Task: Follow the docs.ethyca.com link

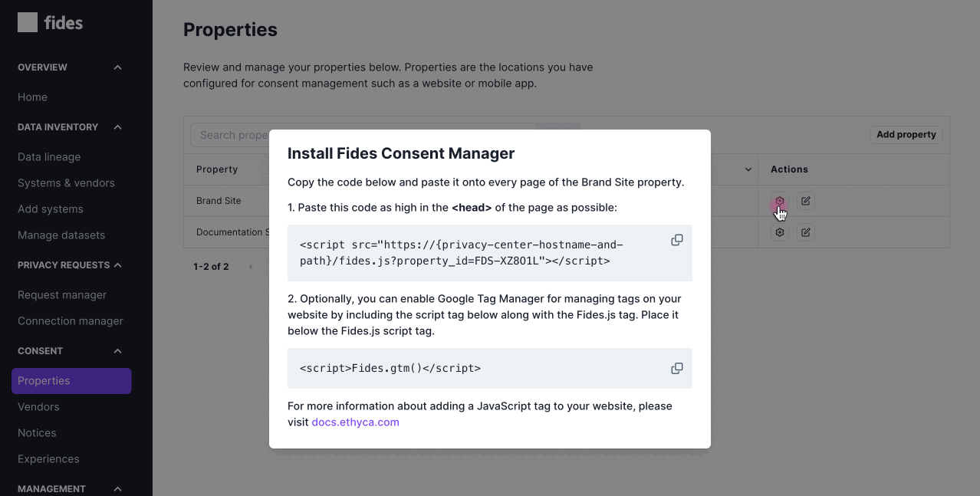Action: 355,422
